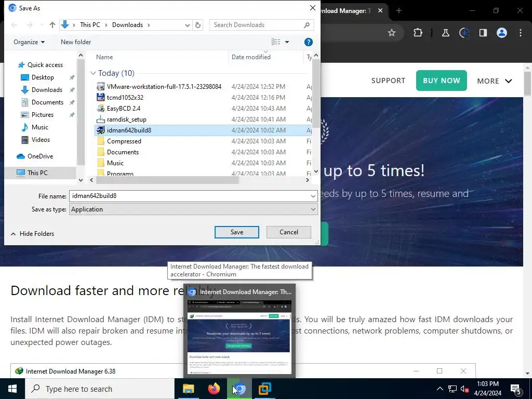Click the file list horizontal scrollbar
The image size is (532, 399).
pos(168,180)
